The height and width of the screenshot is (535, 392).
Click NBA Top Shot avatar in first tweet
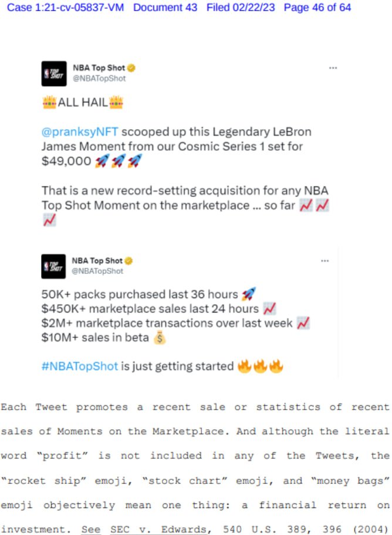[53, 73]
